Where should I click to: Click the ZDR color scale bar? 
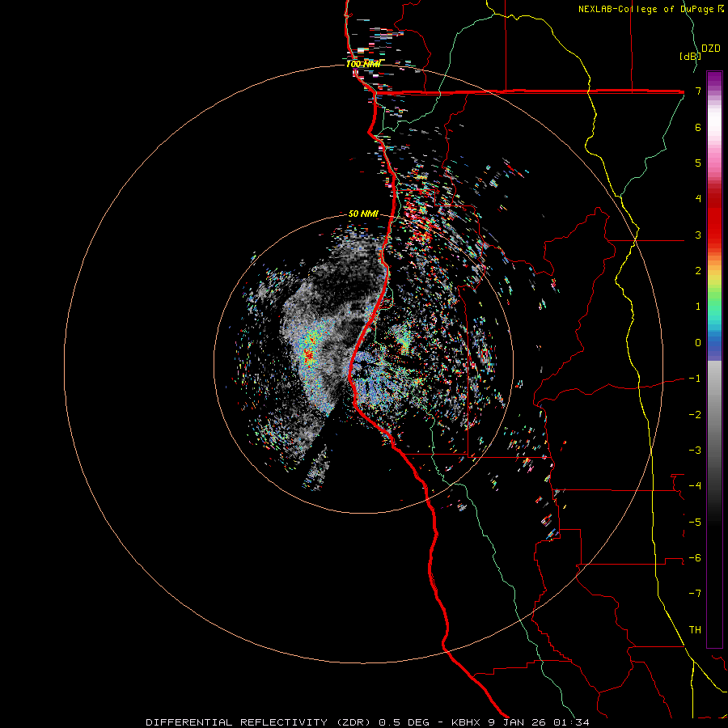coord(714,359)
